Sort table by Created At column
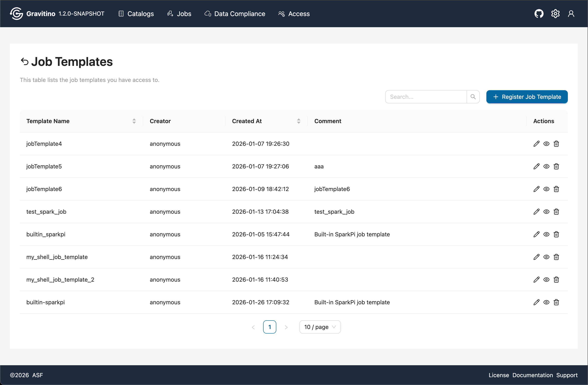Screen dimensions: 588x385 pos(299,121)
